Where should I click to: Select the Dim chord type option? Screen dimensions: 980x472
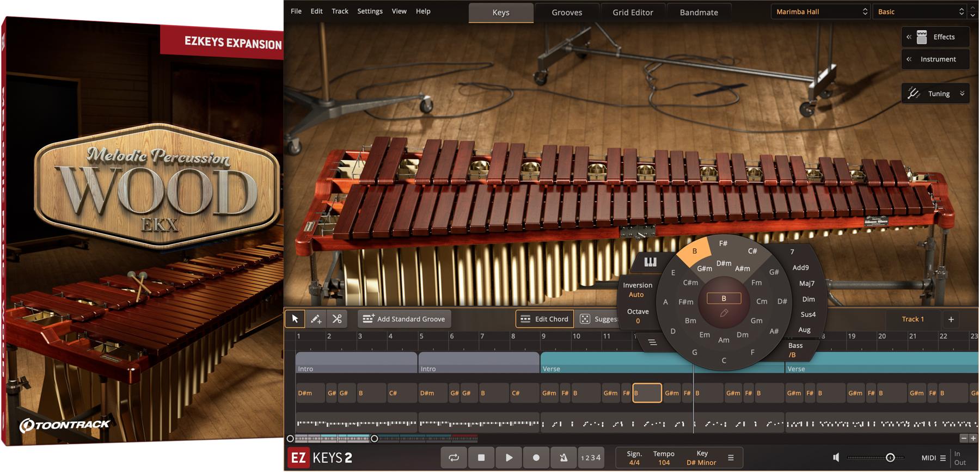tap(808, 299)
